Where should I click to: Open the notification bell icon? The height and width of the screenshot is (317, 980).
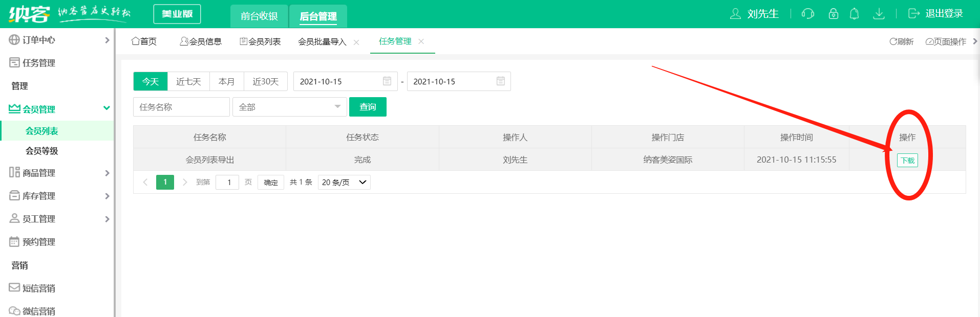tap(854, 14)
